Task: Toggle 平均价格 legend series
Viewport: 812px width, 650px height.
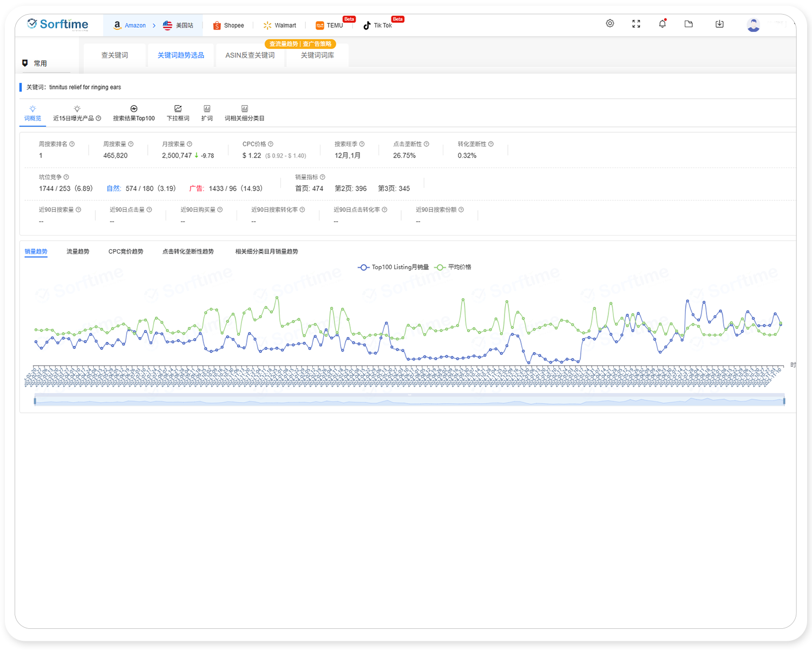Action: (454, 267)
